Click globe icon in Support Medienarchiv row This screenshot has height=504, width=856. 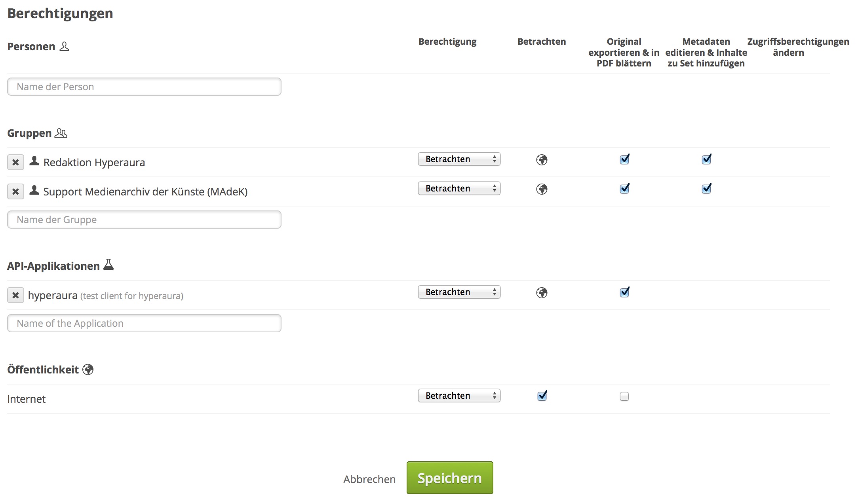(x=542, y=189)
